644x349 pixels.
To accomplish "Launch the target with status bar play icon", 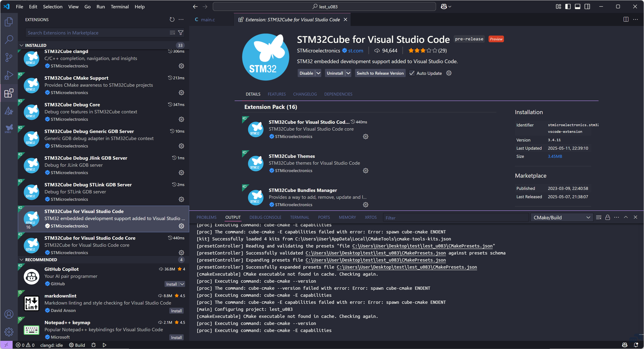I will click(x=104, y=345).
